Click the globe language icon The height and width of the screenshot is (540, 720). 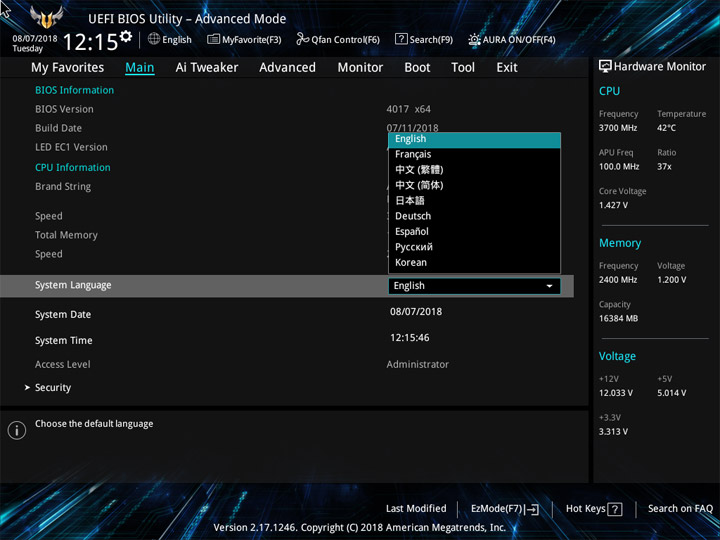click(154, 39)
